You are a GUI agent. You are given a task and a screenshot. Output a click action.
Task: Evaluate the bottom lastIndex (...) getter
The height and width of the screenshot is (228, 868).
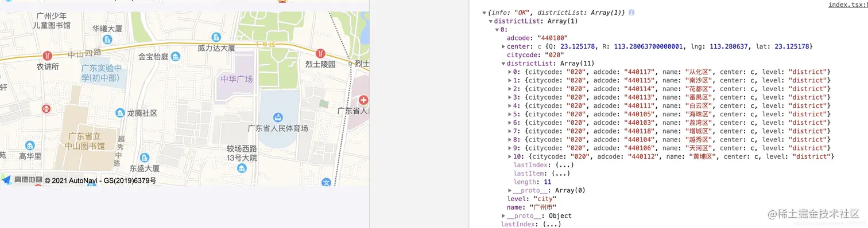click(552, 224)
